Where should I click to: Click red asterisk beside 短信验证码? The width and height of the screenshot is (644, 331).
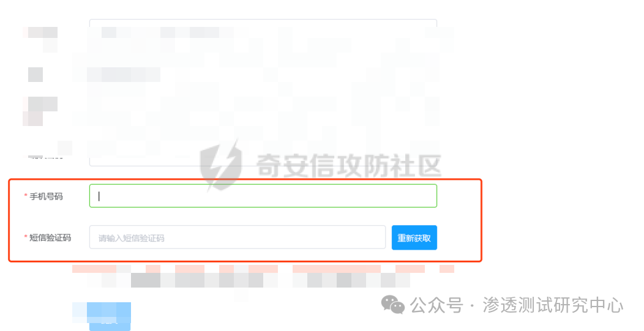(x=26, y=237)
